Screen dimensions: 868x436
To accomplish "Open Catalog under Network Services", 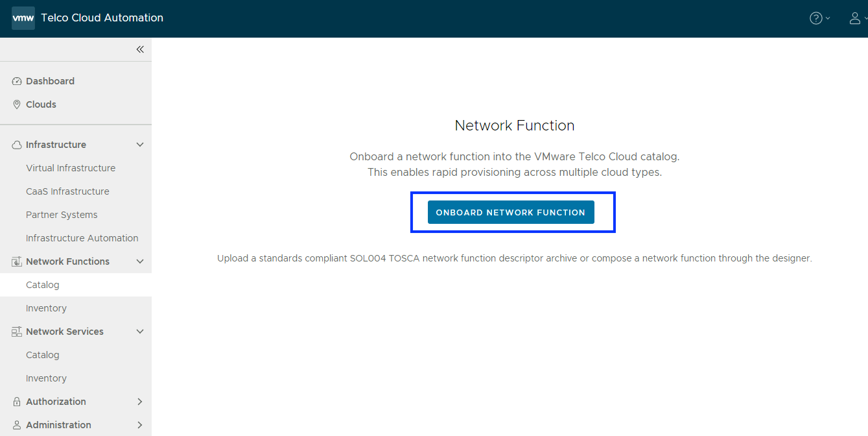I will click(x=43, y=355).
